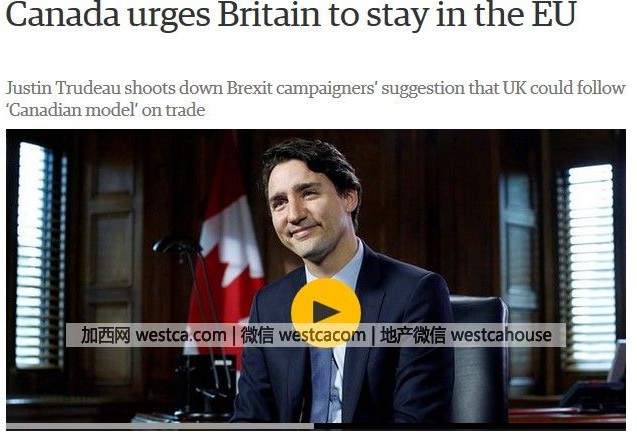This screenshot has width=637, height=447.
Task: Click the left window blinds in the video
Action: pyautogui.click(x=39, y=256)
